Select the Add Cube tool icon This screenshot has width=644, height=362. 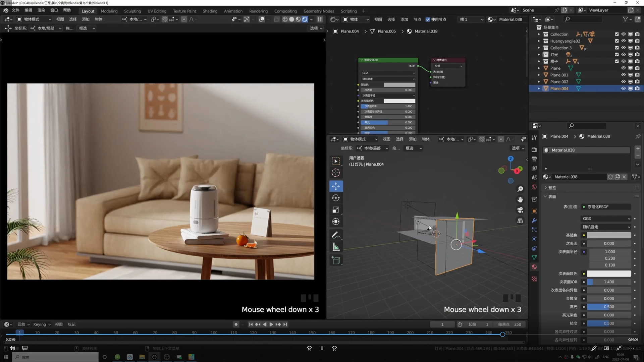point(336,260)
